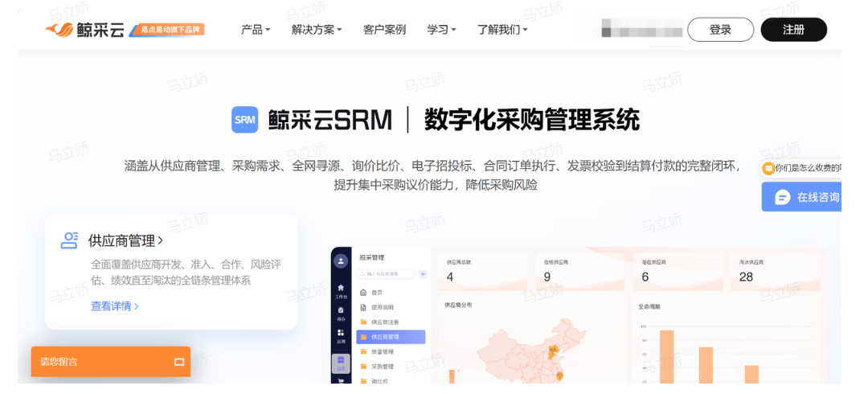Go to the 客户案例 page

point(384,30)
